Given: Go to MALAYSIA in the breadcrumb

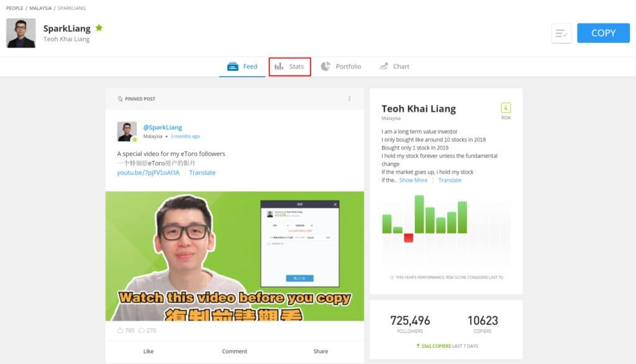Looking at the screenshot, I should pos(40,8).
